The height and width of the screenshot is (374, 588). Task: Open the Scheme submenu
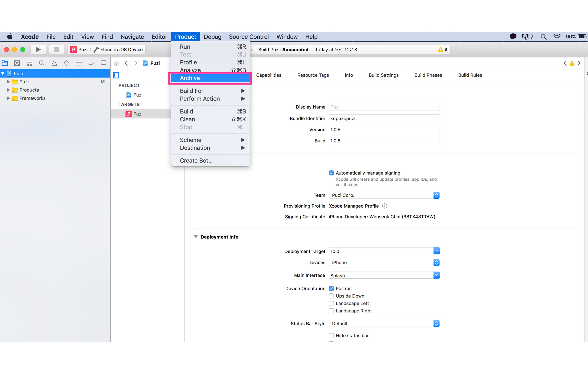point(210,140)
